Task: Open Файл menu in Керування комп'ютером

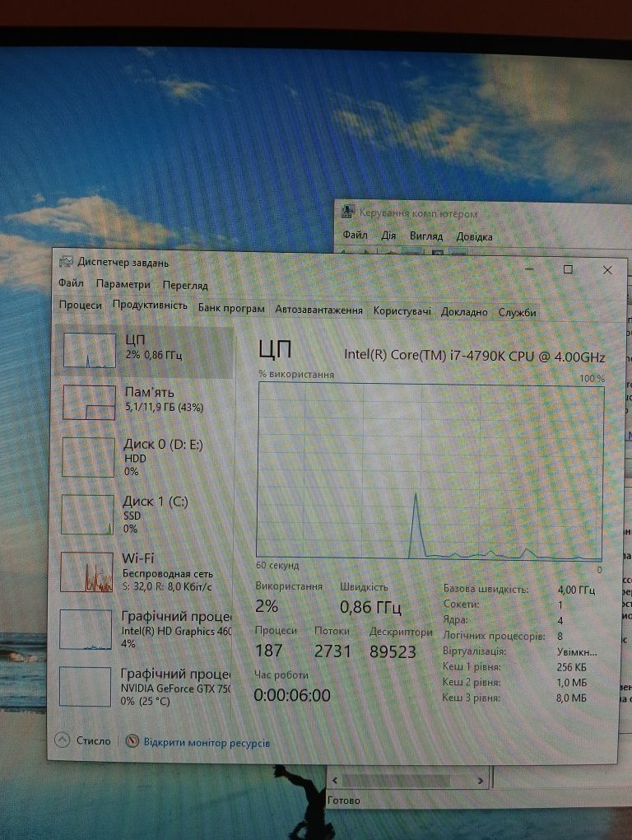Action: tap(355, 235)
